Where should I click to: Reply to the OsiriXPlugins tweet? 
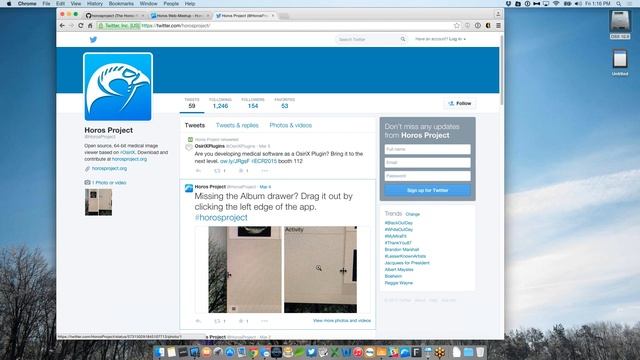coord(198,171)
